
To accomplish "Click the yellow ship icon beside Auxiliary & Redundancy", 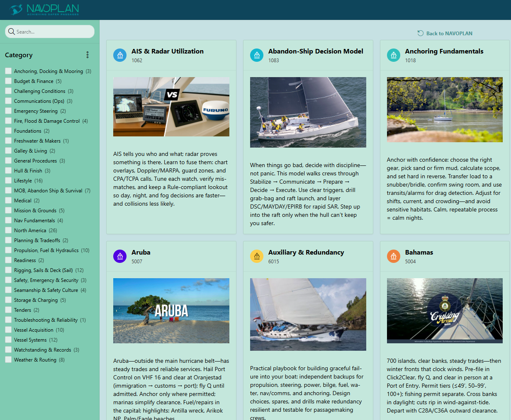I will (x=257, y=256).
